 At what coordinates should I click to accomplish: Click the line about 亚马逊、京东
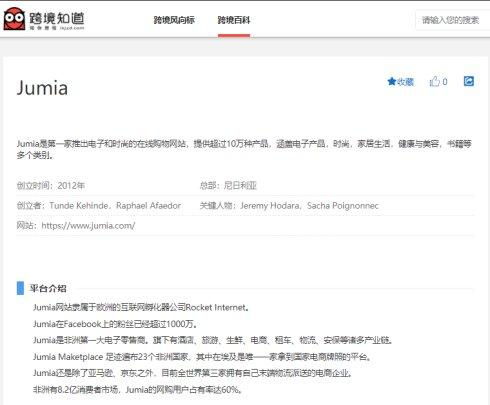tap(193, 373)
